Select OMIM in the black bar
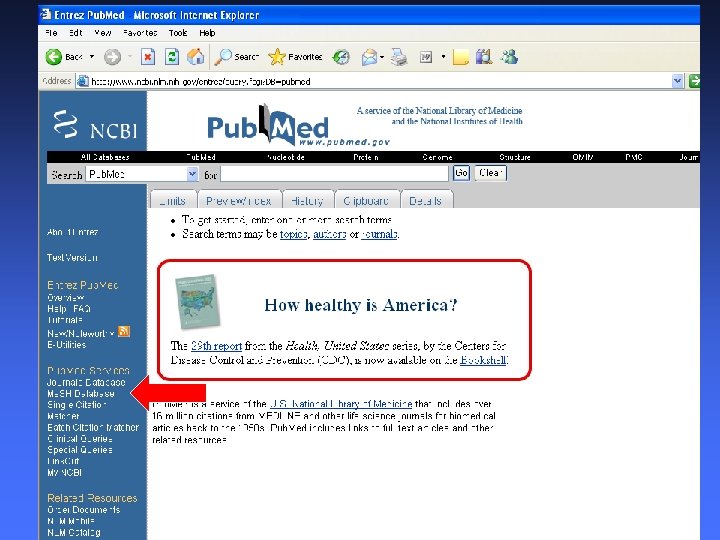The image size is (720, 540). tap(583, 157)
